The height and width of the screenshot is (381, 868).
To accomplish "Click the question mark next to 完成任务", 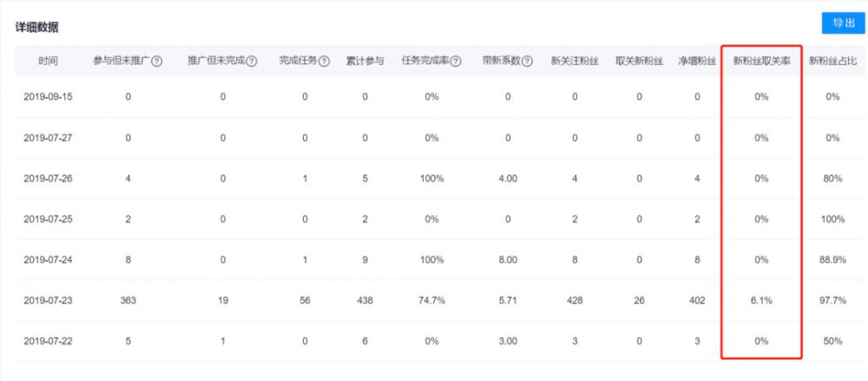I will (x=324, y=62).
